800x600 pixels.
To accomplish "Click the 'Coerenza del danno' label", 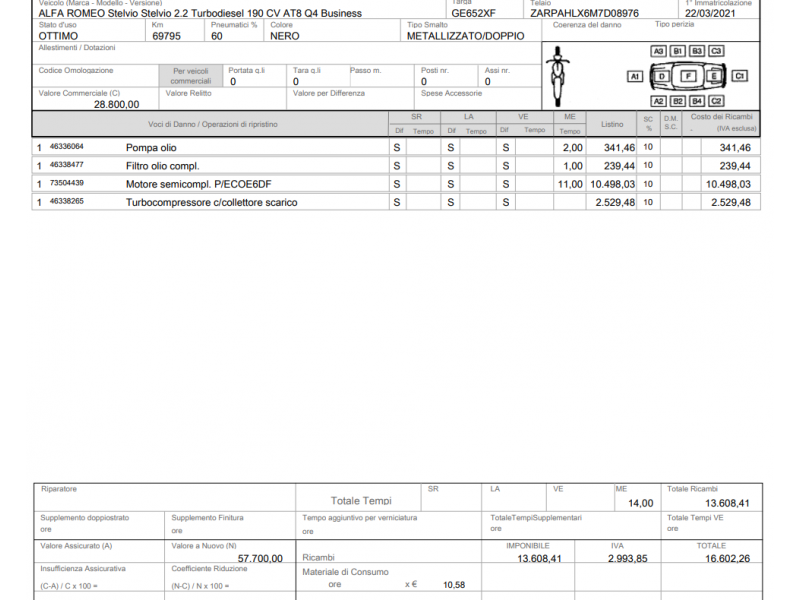I will [587, 24].
